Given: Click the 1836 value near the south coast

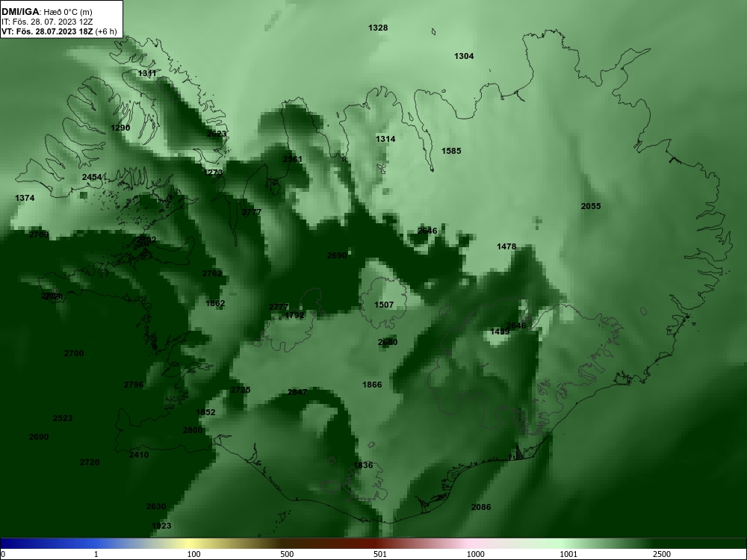Looking at the screenshot, I should (x=363, y=466).
